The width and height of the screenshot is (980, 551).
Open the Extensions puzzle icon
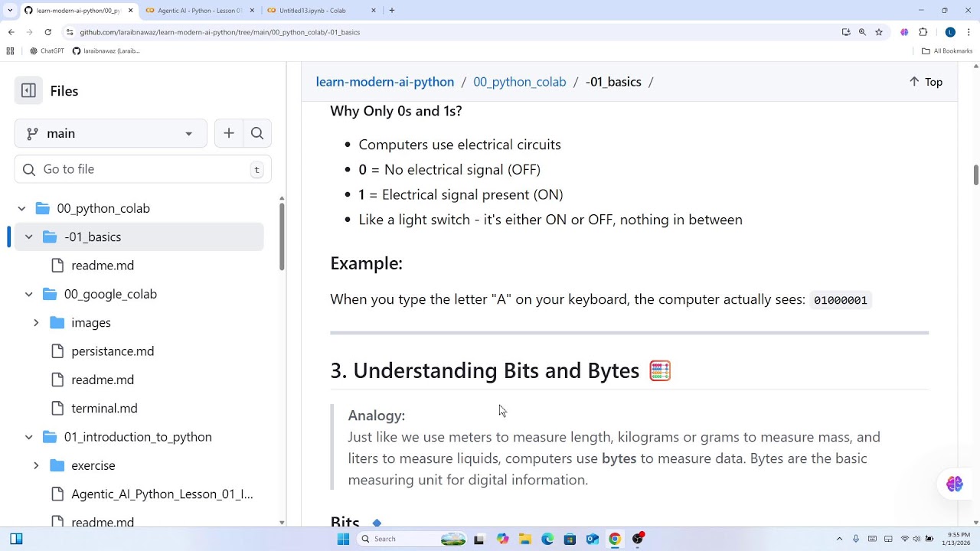pyautogui.click(x=923, y=32)
